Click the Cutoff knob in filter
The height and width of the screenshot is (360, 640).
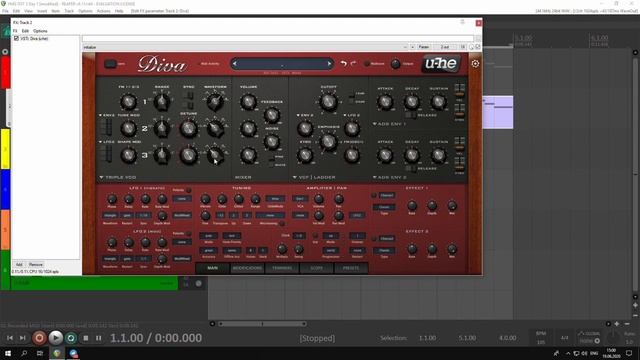(328, 102)
